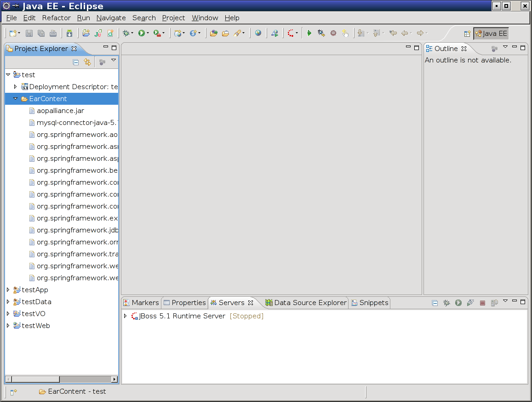Open the web browser globe icon
This screenshot has height=402, width=532.
point(258,33)
